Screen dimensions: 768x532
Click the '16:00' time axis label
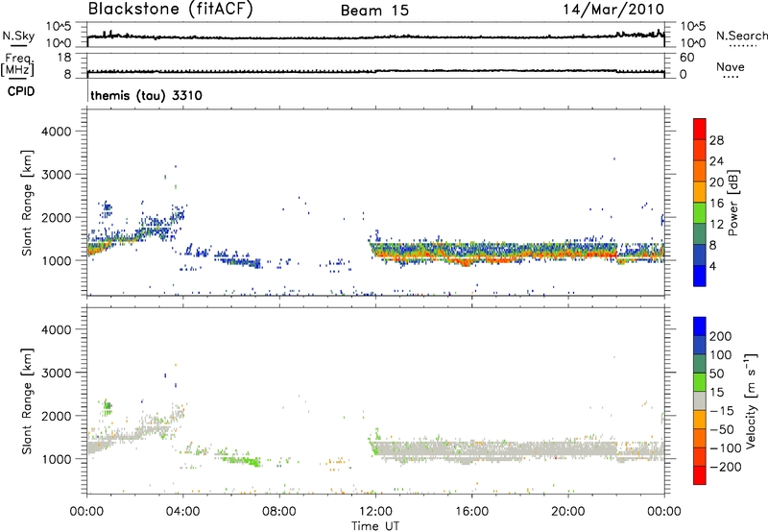471,512
